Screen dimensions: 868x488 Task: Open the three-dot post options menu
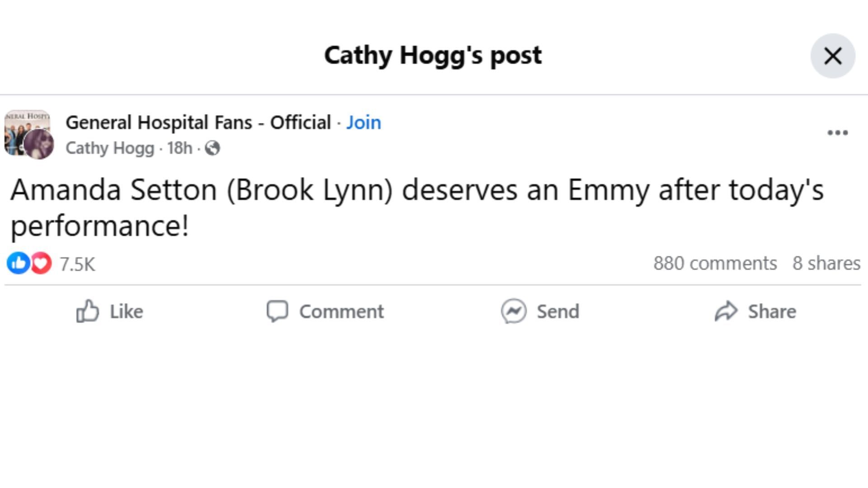point(837,133)
